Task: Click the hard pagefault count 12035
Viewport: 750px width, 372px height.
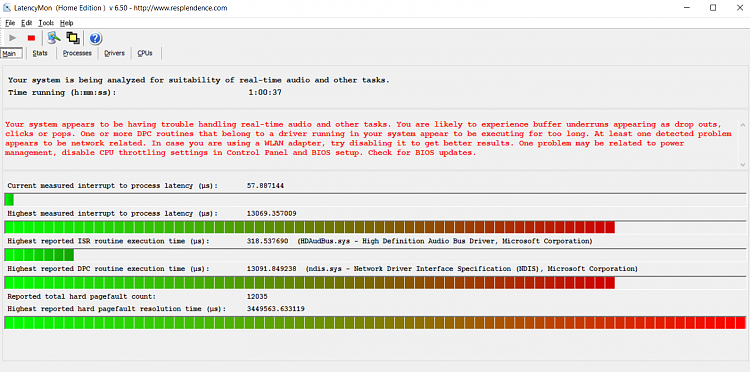Action: pos(257,296)
